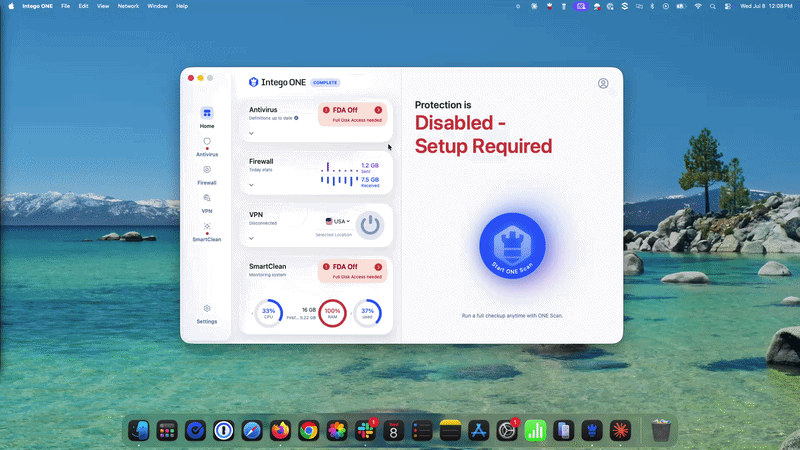Click the Bluetooth menu bar icon

pos(652,6)
